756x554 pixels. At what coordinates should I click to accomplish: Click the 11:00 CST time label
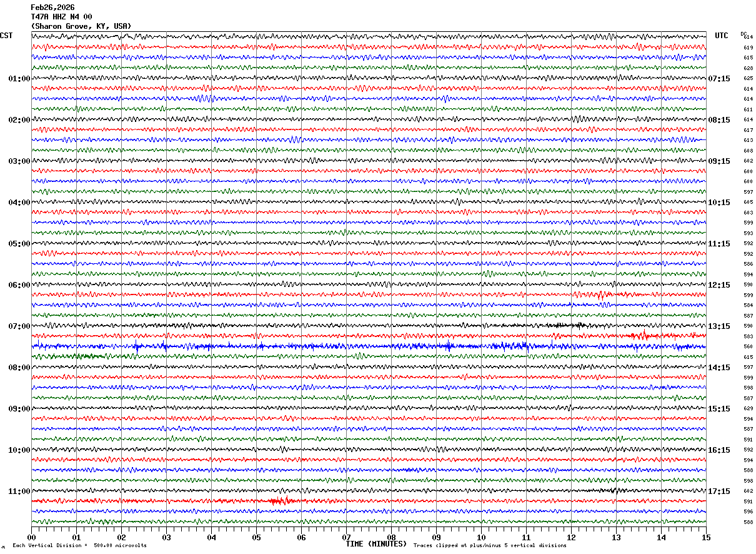click(x=19, y=491)
